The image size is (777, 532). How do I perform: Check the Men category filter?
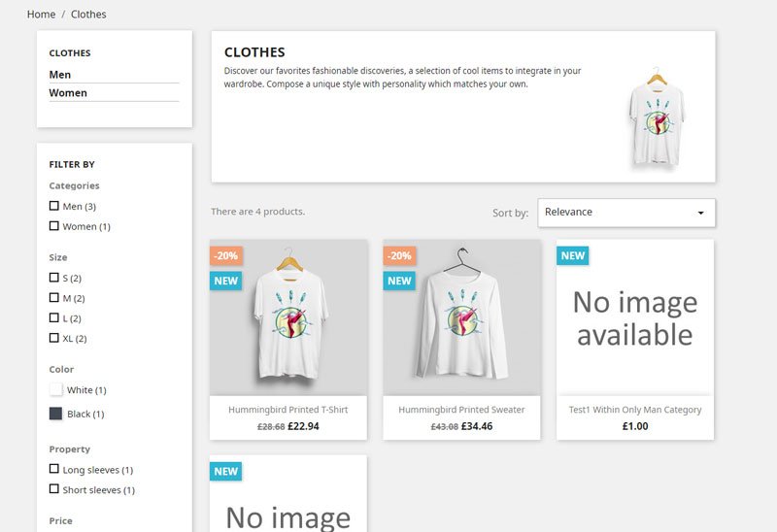[54, 206]
